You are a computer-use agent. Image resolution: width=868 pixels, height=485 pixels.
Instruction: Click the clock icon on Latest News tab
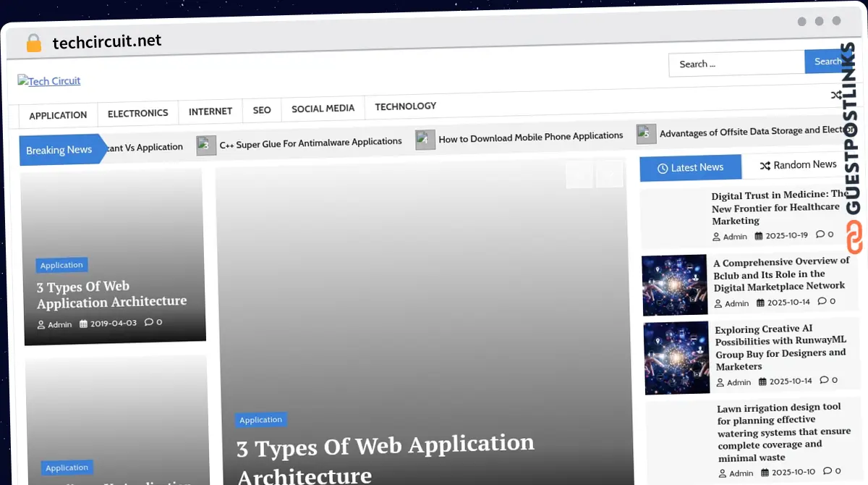(663, 167)
